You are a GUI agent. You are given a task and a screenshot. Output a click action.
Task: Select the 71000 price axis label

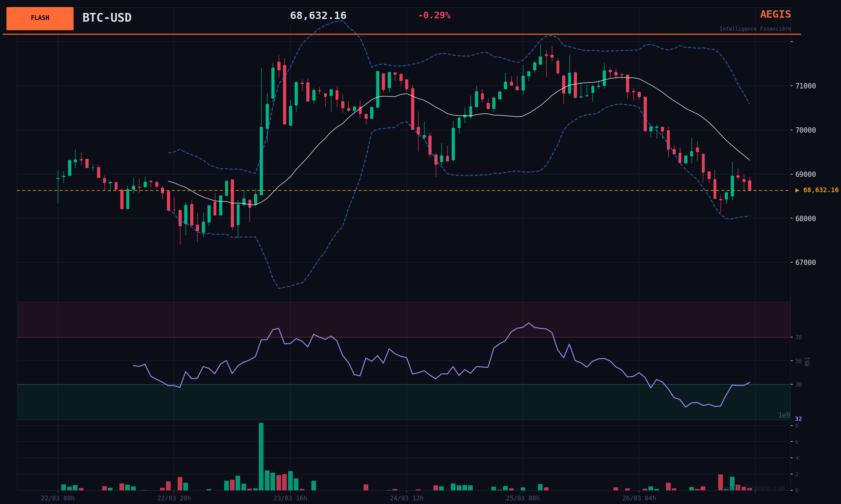point(805,86)
